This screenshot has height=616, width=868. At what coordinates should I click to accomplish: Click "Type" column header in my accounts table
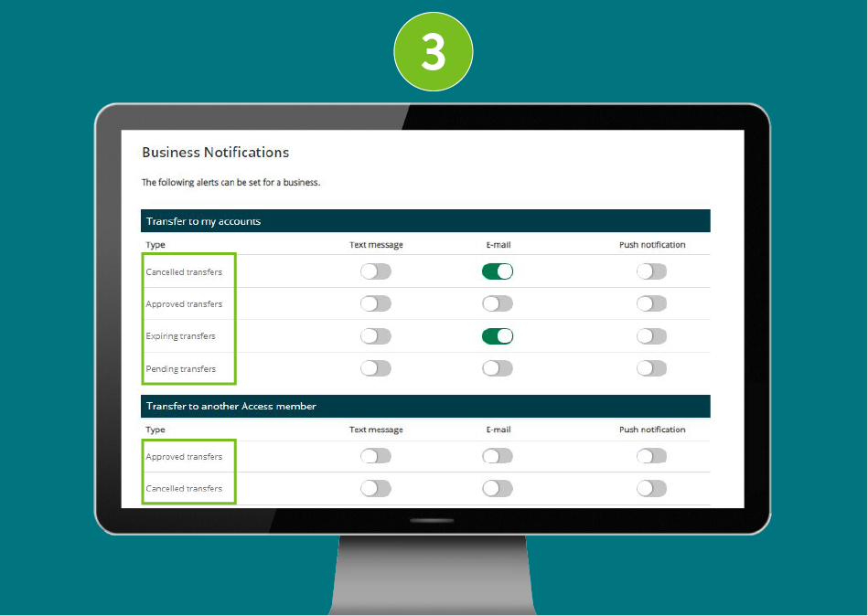(x=155, y=245)
